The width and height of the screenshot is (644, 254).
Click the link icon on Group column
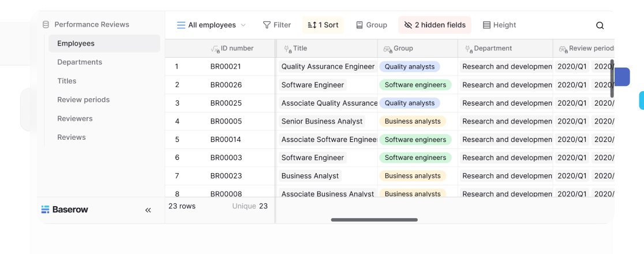pos(388,49)
